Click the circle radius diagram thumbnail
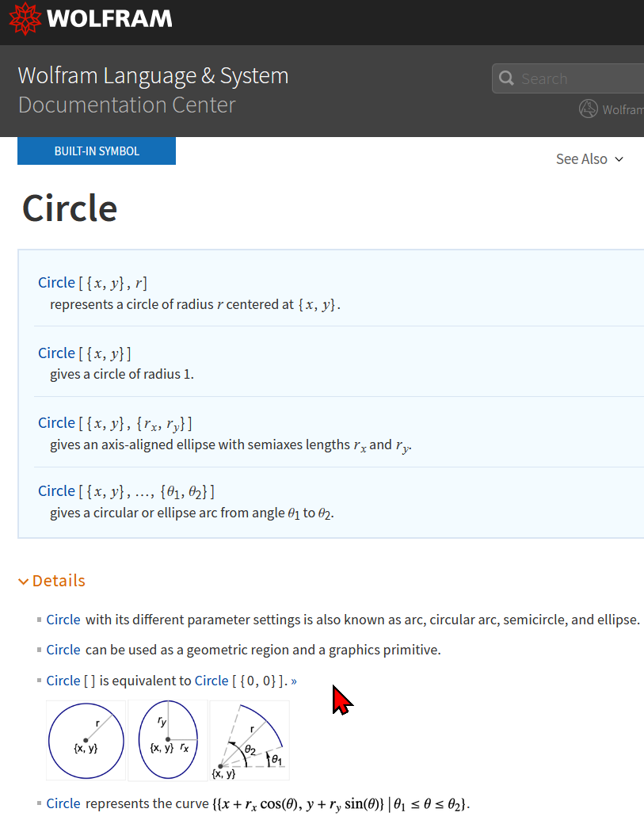 (86, 741)
